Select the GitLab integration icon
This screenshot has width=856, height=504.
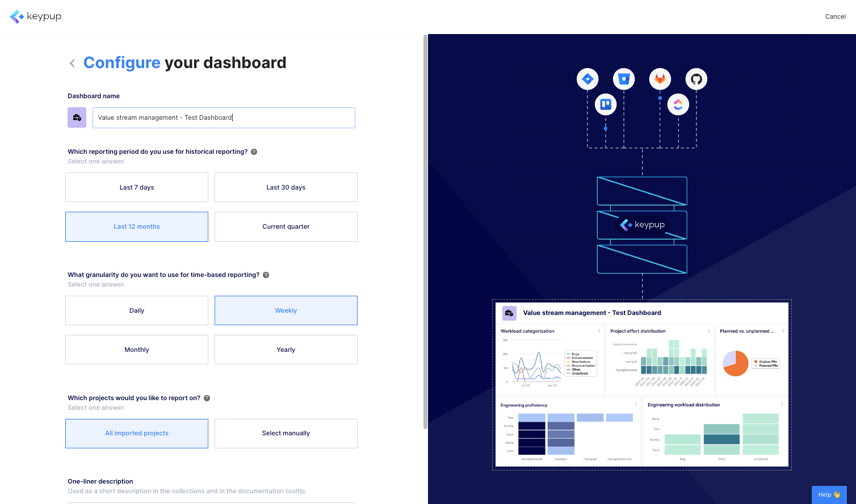[660, 79]
